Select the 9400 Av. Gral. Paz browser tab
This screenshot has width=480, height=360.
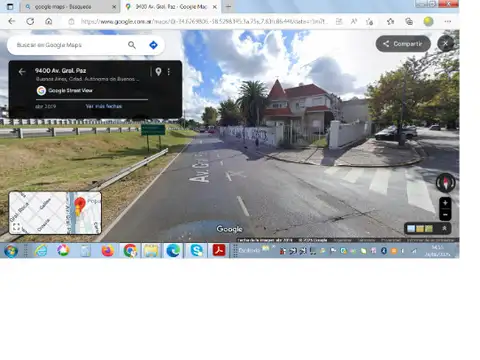point(170,7)
